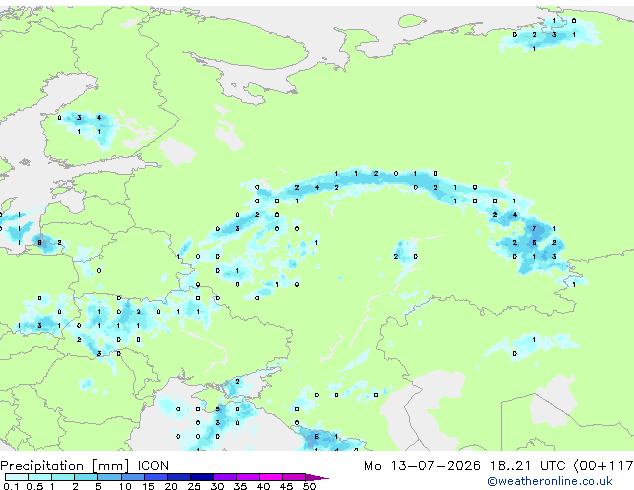
Task: Pick the 15–20 mm legend swatch
Action: (x=156, y=477)
